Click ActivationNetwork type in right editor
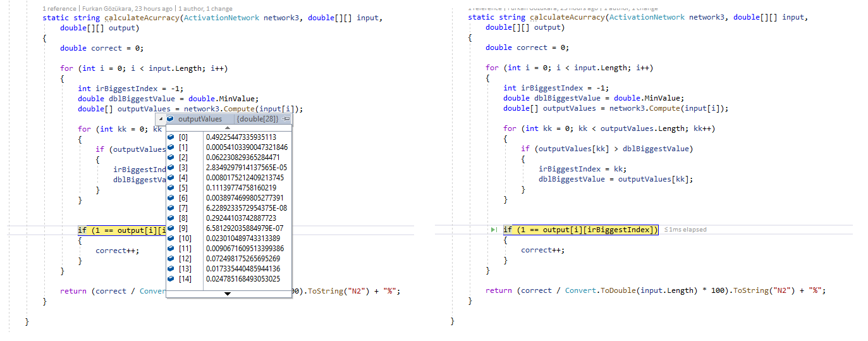The image size is (868, 341). pos(647,17)
